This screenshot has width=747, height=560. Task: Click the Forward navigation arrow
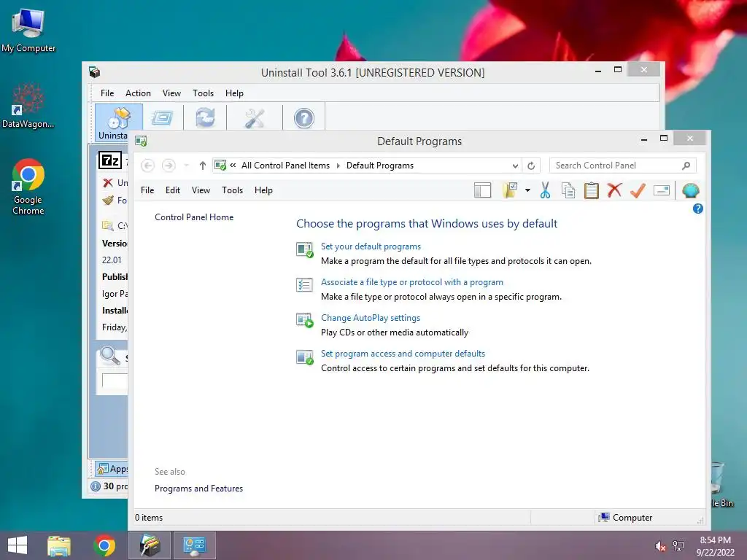tap(169, 166)
